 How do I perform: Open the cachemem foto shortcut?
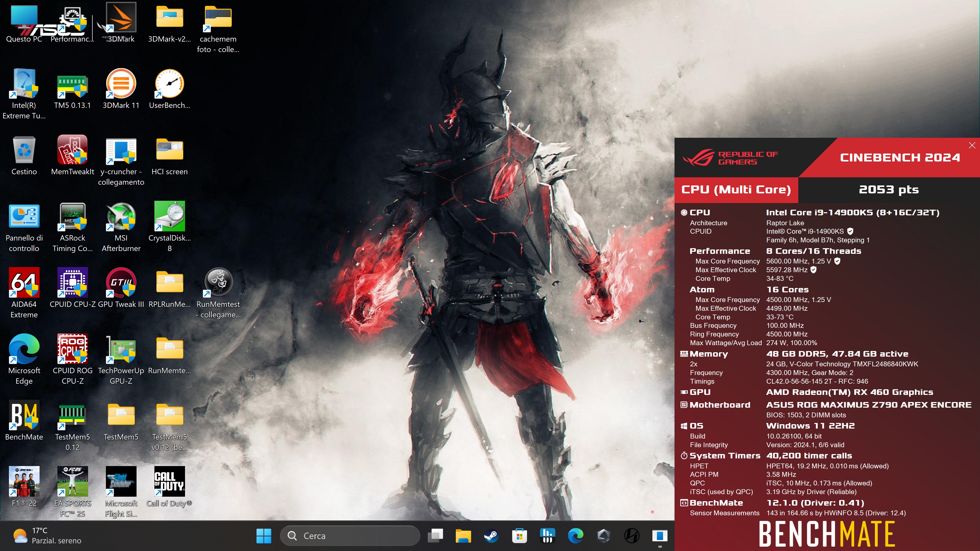218,29
